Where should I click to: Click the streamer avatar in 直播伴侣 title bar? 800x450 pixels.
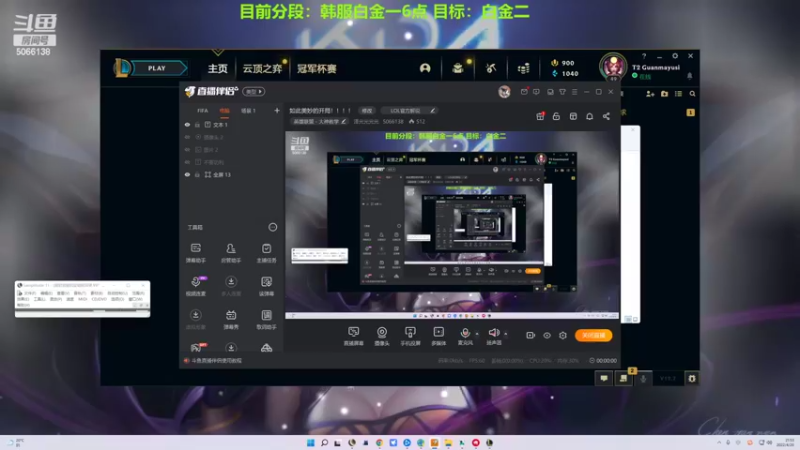504,91
